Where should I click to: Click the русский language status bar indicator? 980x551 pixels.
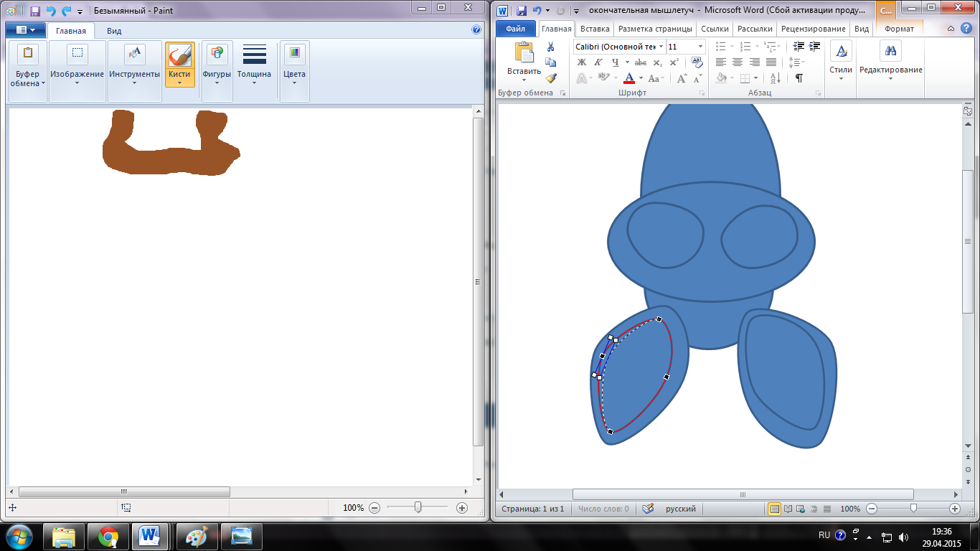tap(681, 509)
